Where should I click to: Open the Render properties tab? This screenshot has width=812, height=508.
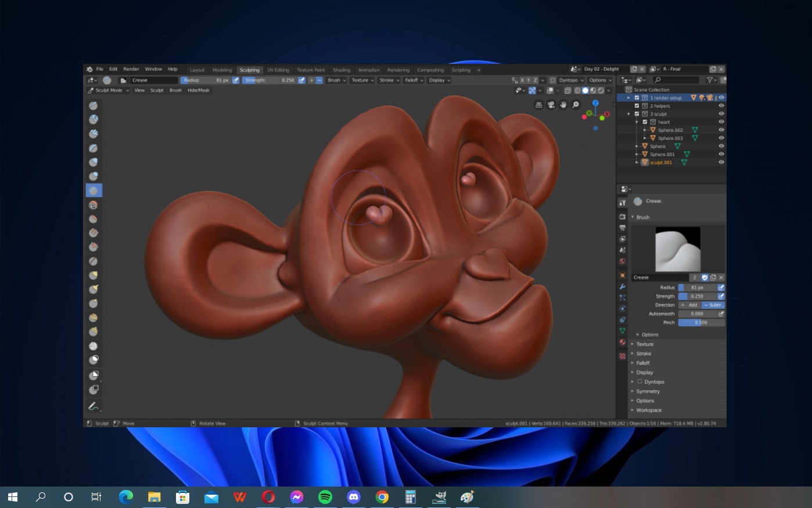coord(623,217)
